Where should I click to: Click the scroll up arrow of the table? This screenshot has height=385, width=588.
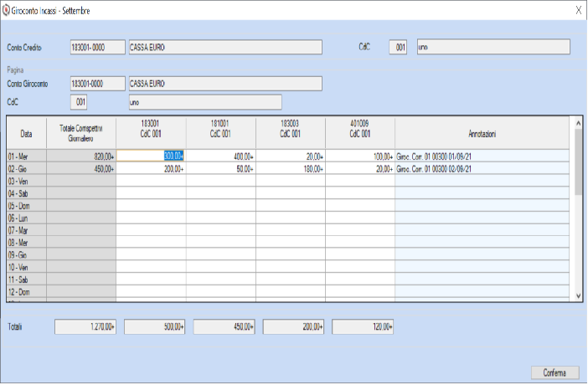pos(578,123)
